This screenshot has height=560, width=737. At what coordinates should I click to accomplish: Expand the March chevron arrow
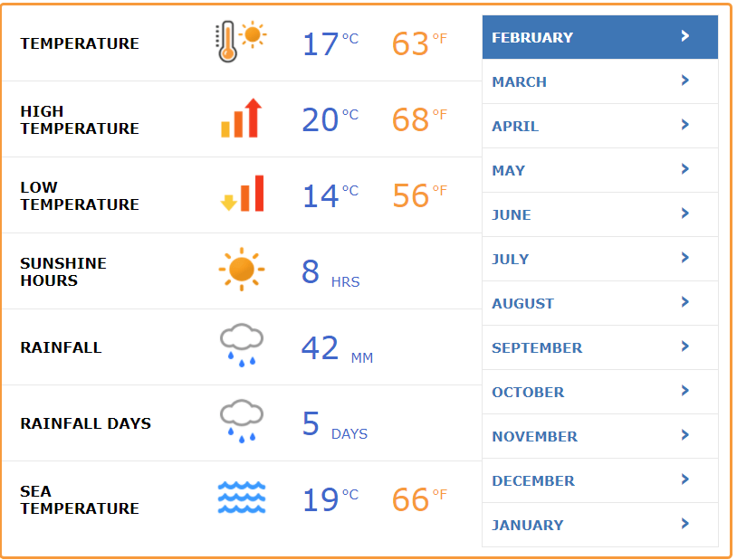click(685, 81)
